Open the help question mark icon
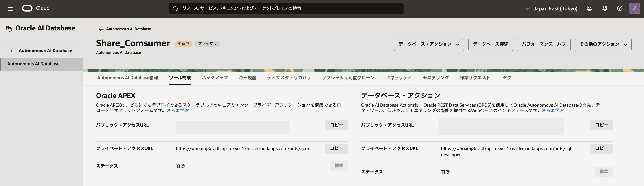This screenshot has height=186, width=644. (x=619, y=8)
